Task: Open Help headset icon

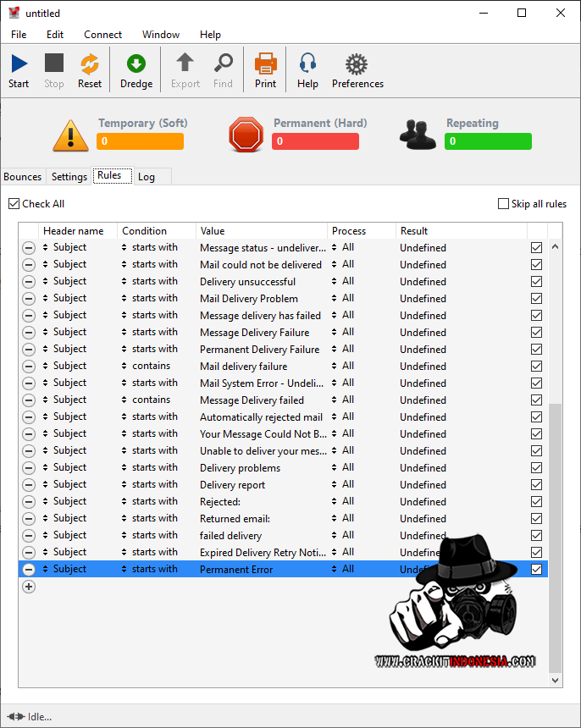Action: tap(307, 63)
